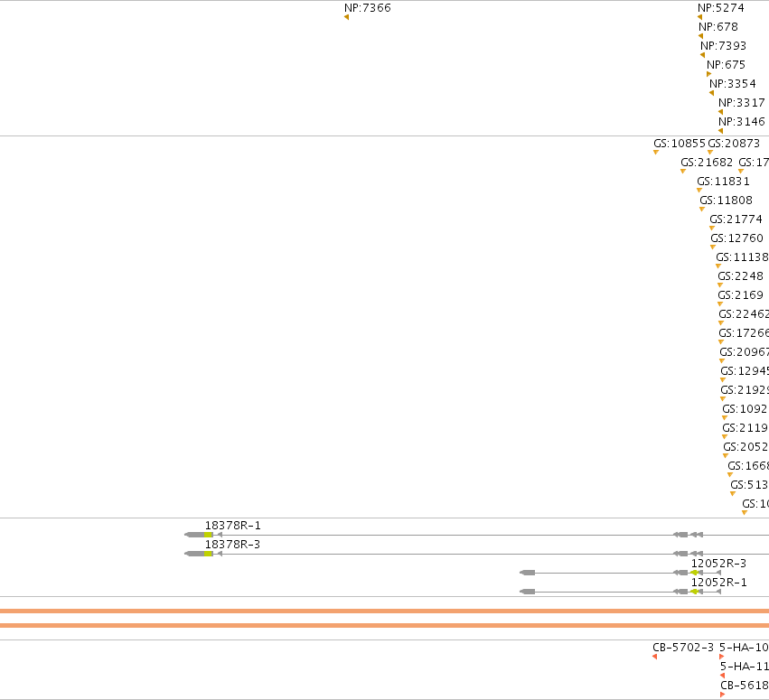Viewport: 769px width, 700px height.
Task: Select the leftmost gray block of 12052R-1
Action: coord(527,592)
